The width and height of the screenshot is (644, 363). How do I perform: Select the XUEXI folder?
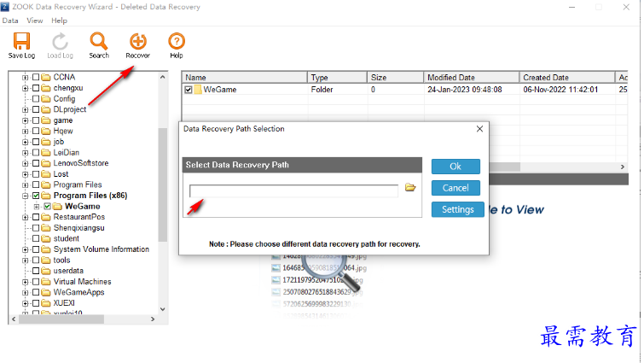64,303
